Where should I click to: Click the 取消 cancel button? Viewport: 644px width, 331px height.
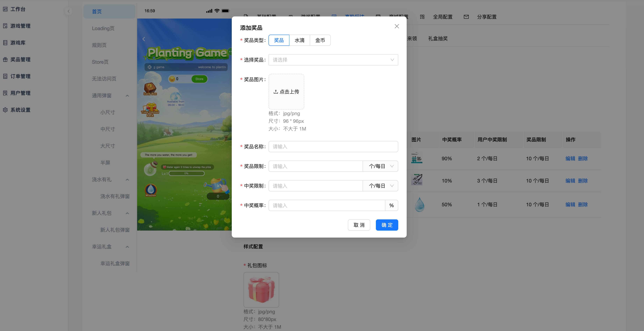point(359,225)
